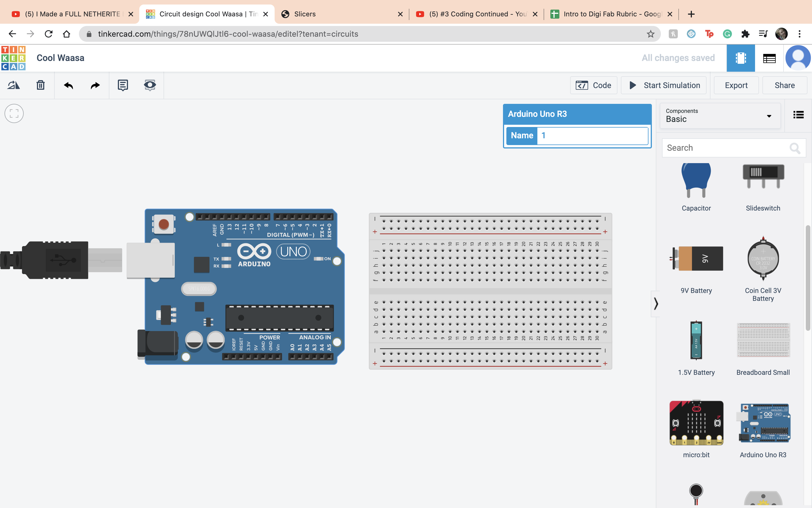
Task: Open the notes annotation tool
Action: [x=123, y=85]
